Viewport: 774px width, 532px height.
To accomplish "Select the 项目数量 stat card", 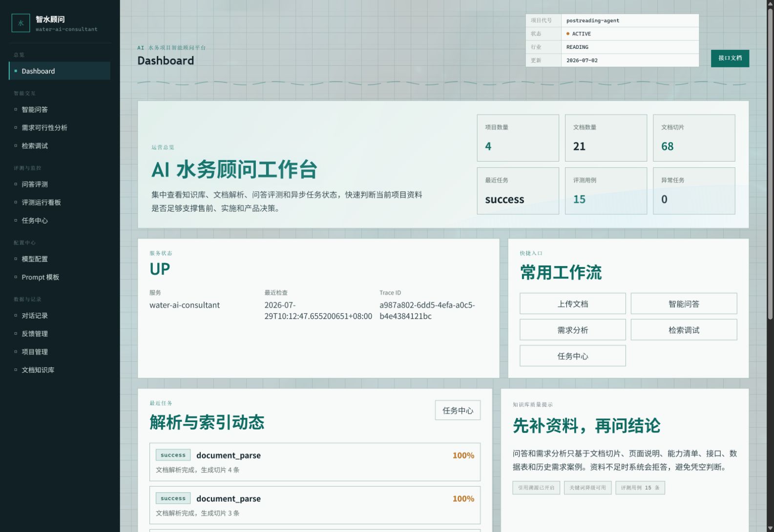I will [x=518, y=138].
